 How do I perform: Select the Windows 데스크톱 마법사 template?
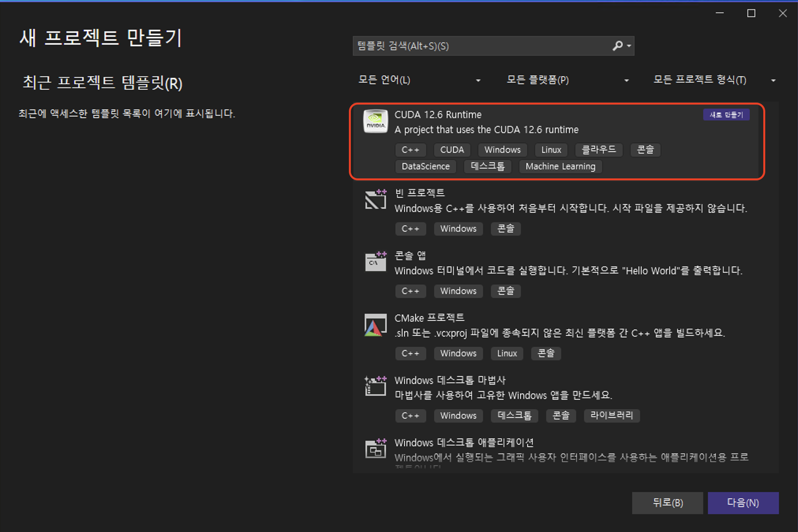450,380
